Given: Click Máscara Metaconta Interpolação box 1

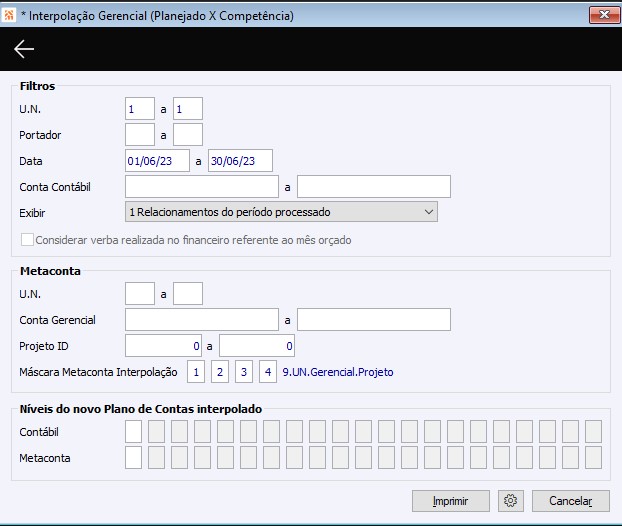Looking at the screenshot, I should click(196, 372).
